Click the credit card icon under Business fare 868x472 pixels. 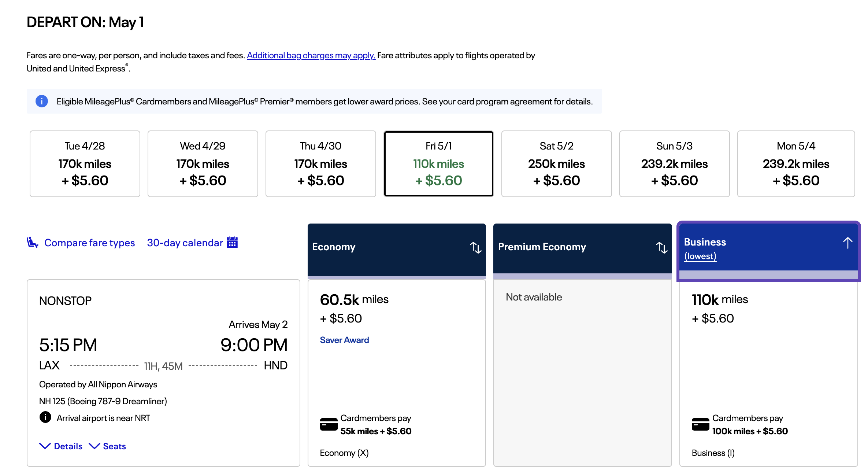[x=700, y=424]
